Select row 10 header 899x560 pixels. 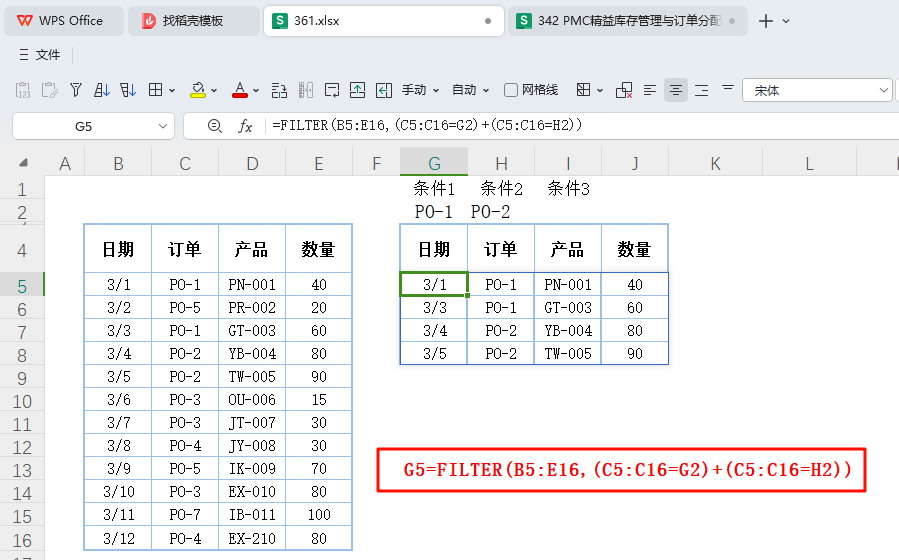pyautogui.click(x=22, y=401)
